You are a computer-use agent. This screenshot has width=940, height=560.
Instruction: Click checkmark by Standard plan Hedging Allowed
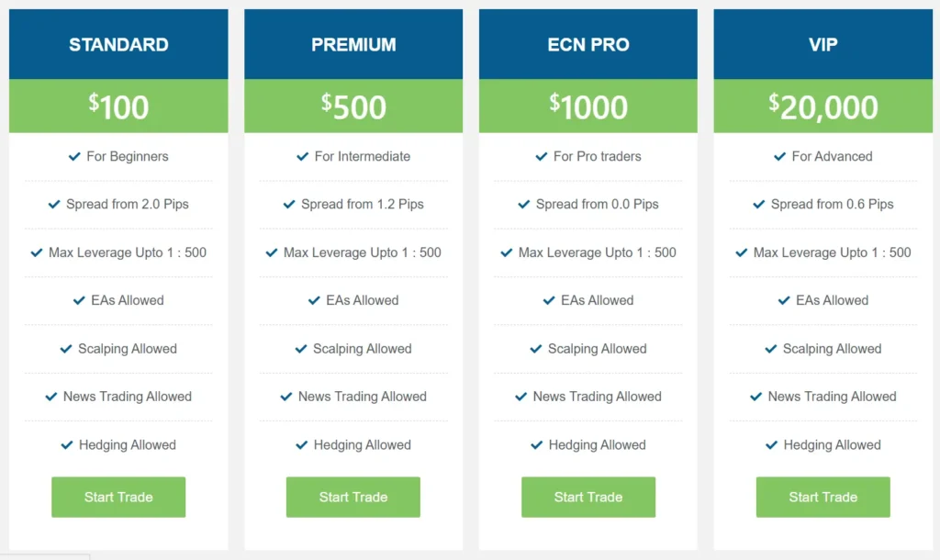(x=67, y=445)
